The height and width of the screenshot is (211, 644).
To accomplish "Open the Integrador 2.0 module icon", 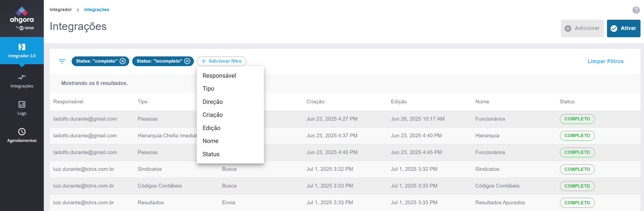I will coord(22,47).
